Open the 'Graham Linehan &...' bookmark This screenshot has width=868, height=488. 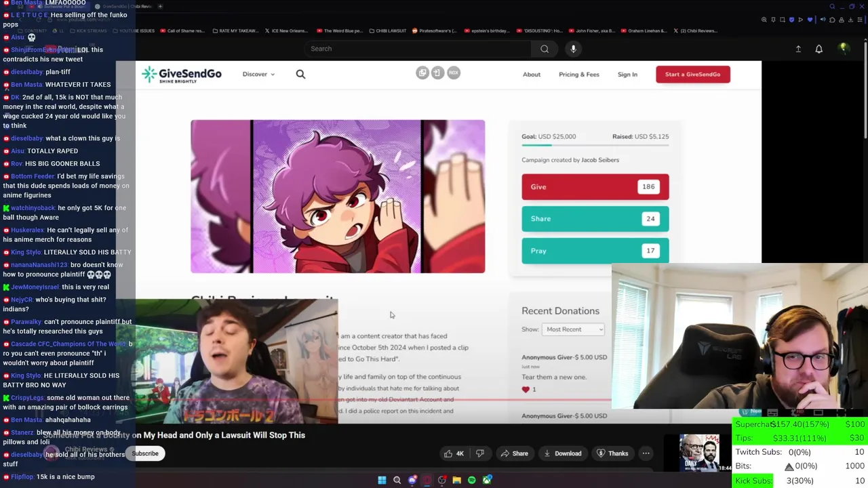(x=644, y=30)
